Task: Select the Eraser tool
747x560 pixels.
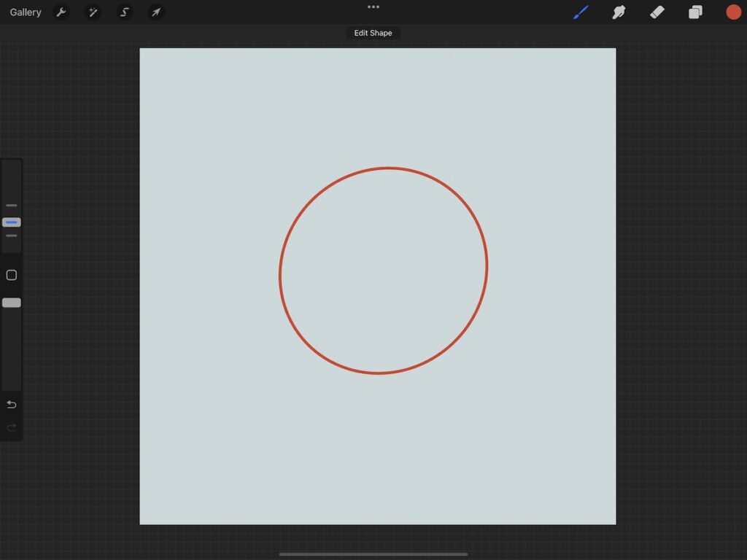Action: 657,12
